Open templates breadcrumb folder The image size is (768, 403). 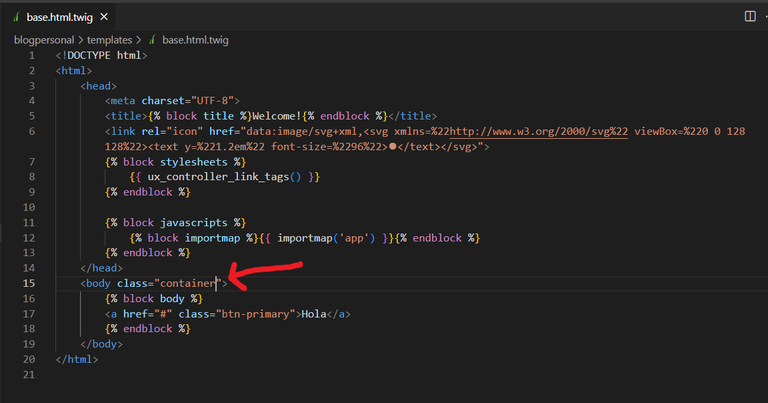coord(109,40)
